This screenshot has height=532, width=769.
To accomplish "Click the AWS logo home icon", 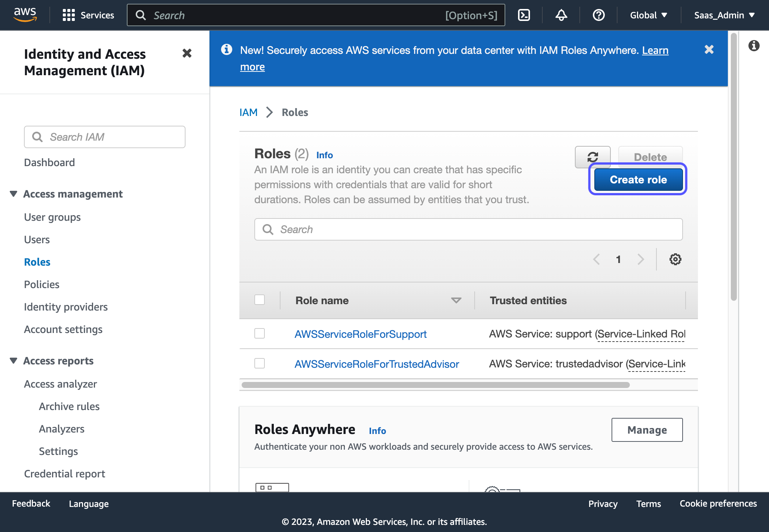I will [25, 15].
